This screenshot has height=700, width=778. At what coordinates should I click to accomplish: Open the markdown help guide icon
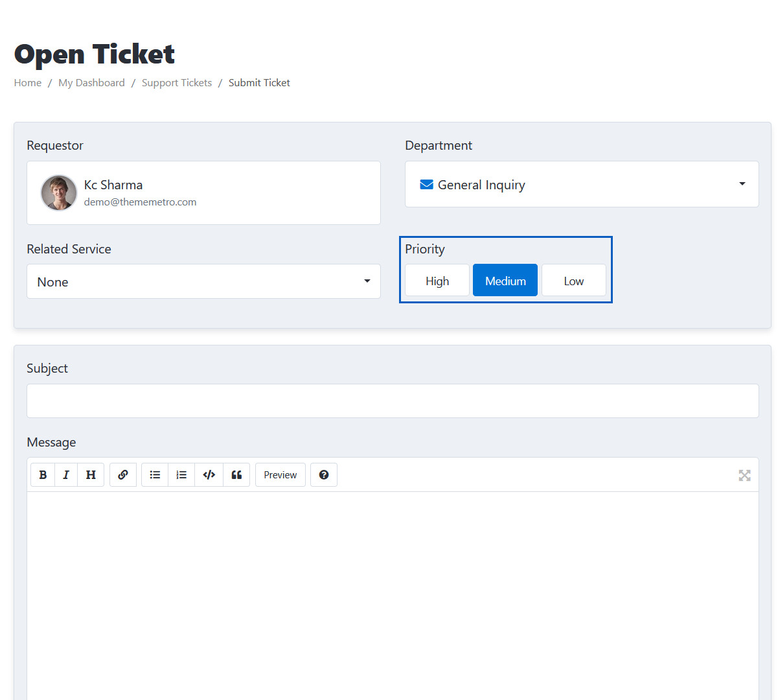(324, 475)
